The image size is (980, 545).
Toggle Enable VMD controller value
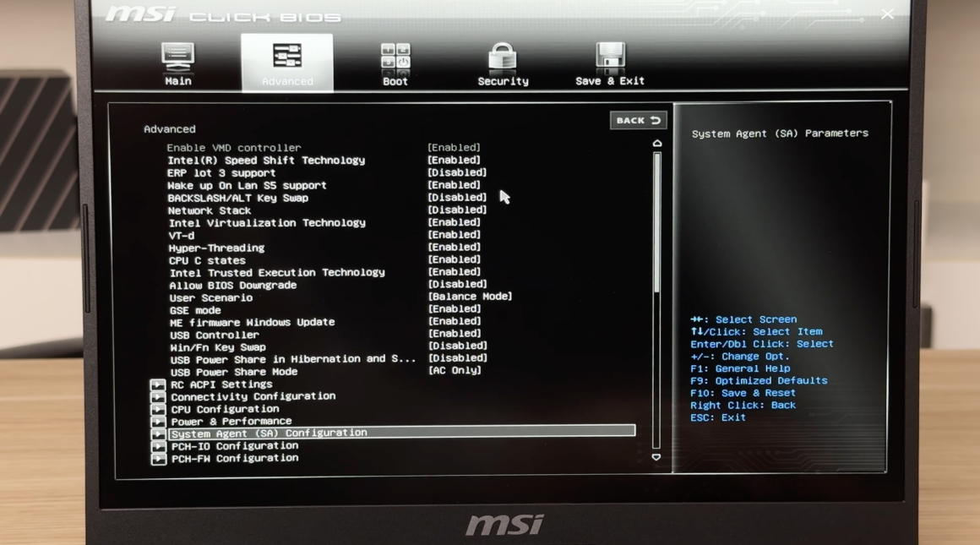tap(454, 148)
